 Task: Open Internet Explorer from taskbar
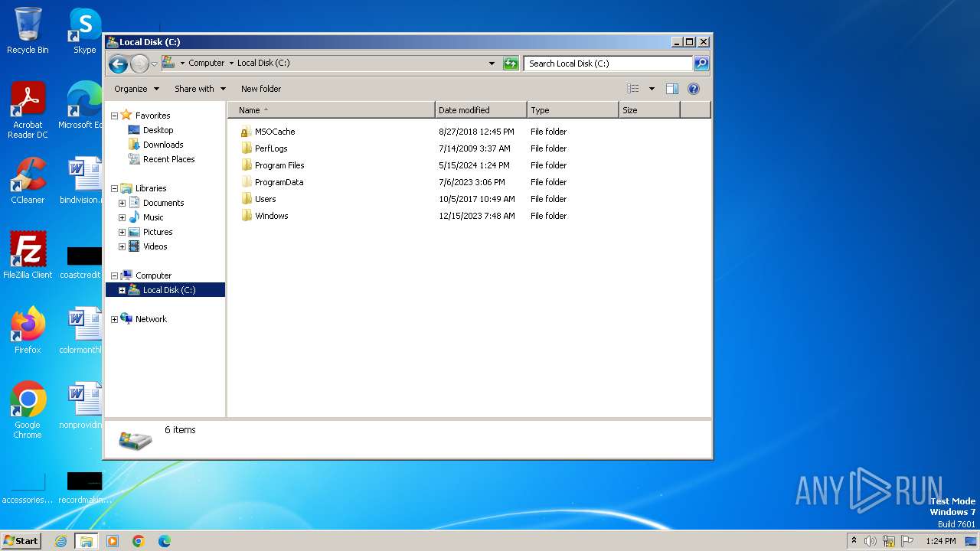pos(60,541)
